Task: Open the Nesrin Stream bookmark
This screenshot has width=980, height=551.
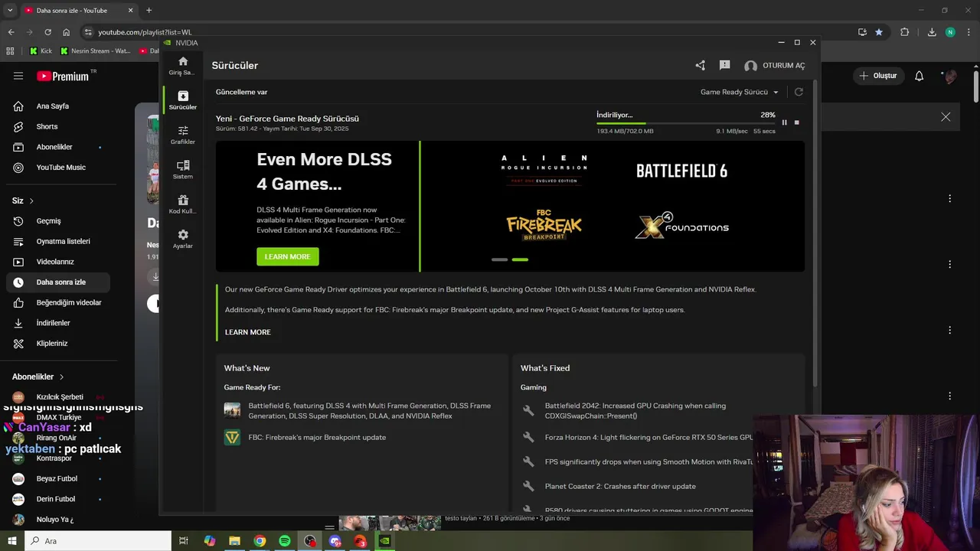Action: (x=95, y=51)
